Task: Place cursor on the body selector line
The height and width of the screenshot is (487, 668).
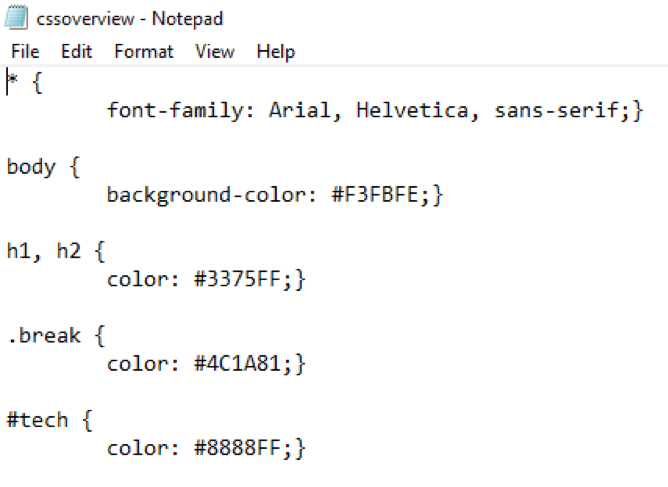Action: pos(43,167)
